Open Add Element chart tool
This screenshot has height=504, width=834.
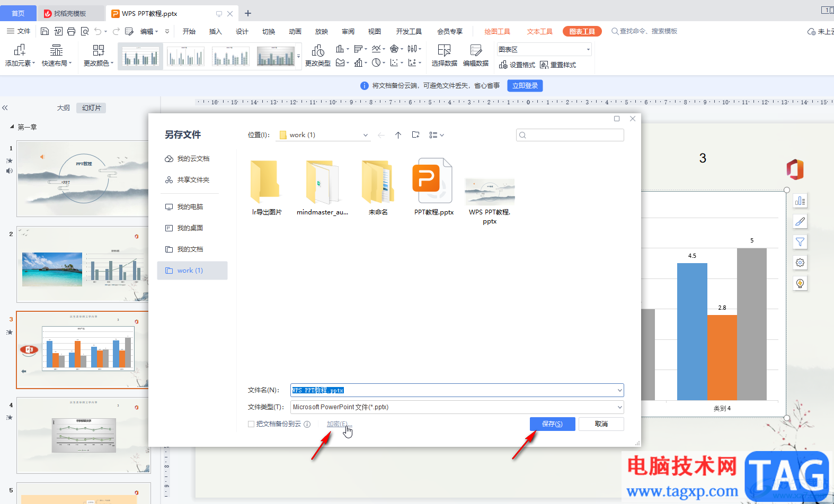[20, 56]
